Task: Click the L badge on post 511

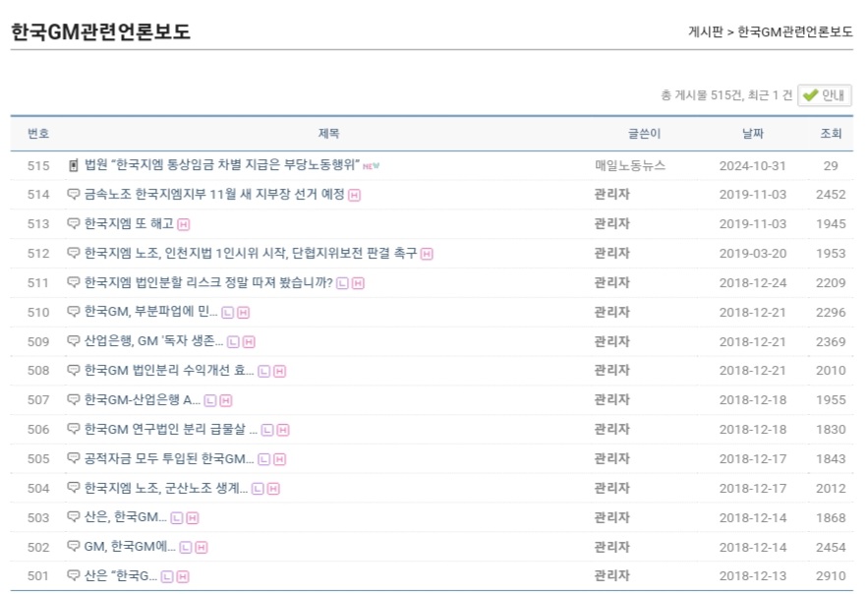Action: click(x=342, y=283)
